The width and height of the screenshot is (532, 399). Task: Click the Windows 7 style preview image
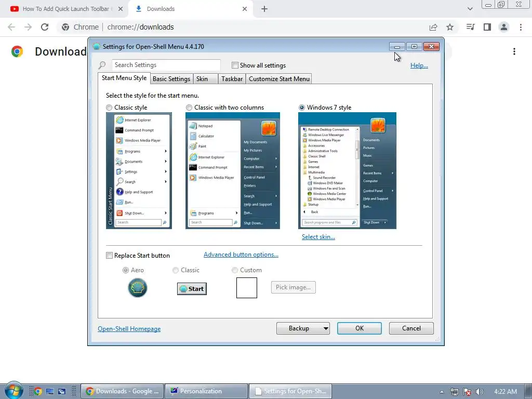point(347,170)
